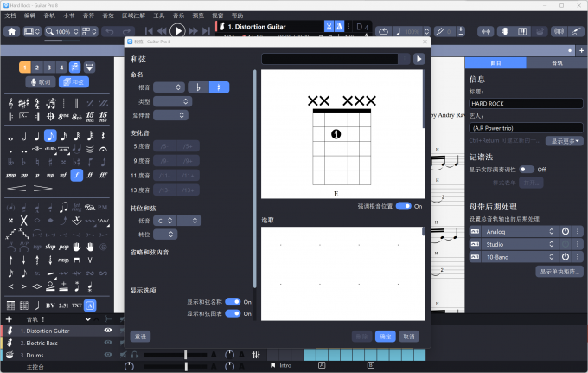Toggle 显示和弦名称 switch
Image resolution: width=588 pixels, height=373 pixels.
[x=233, y=301]
